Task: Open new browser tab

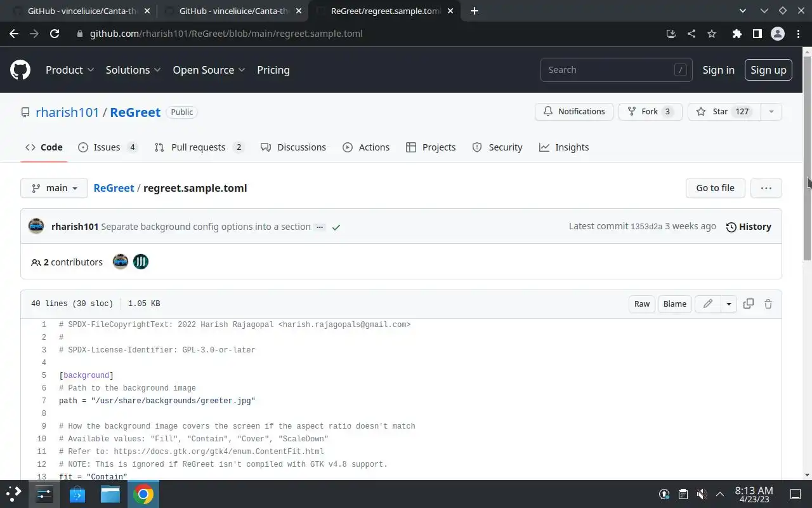Action: click(475, 11)
